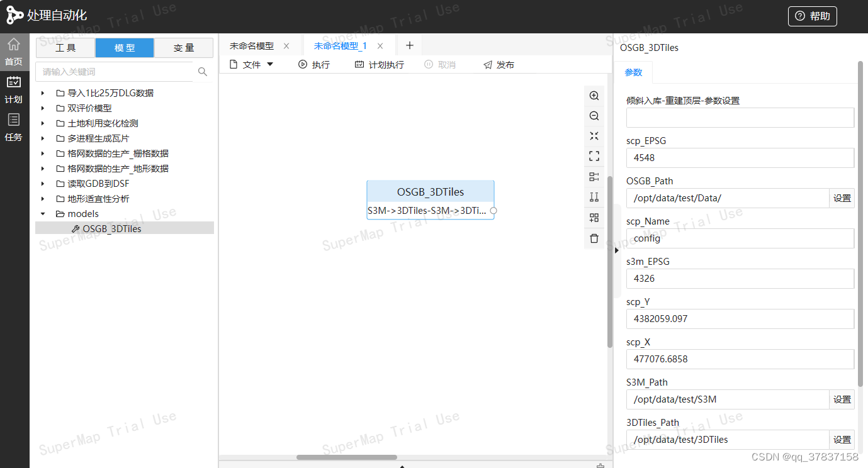Click the canvas horizontal scrollbar

[x=347, y=457]
